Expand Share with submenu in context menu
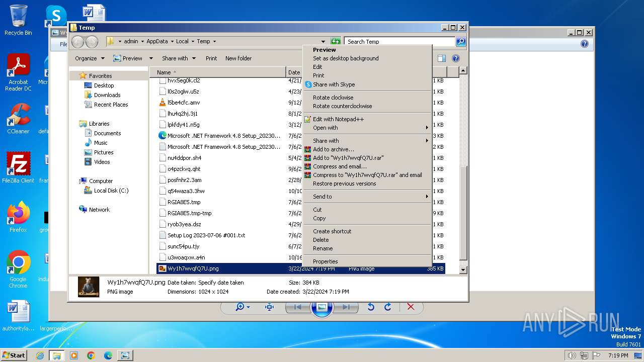This screenshot has height=362, width=644. point(367,141)
